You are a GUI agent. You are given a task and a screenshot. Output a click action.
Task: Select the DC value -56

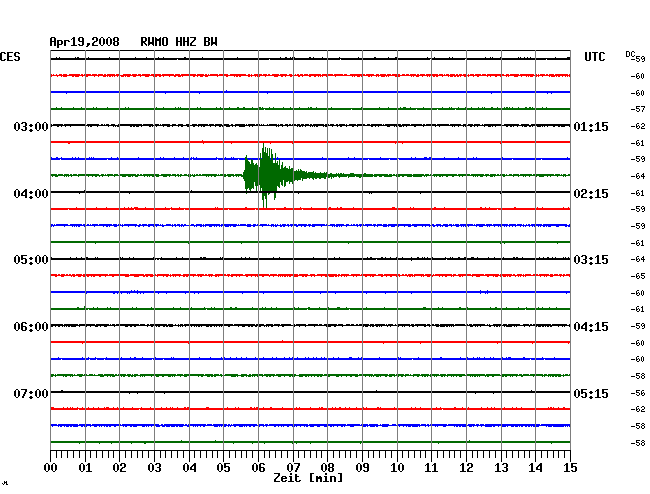click(638, 393)
